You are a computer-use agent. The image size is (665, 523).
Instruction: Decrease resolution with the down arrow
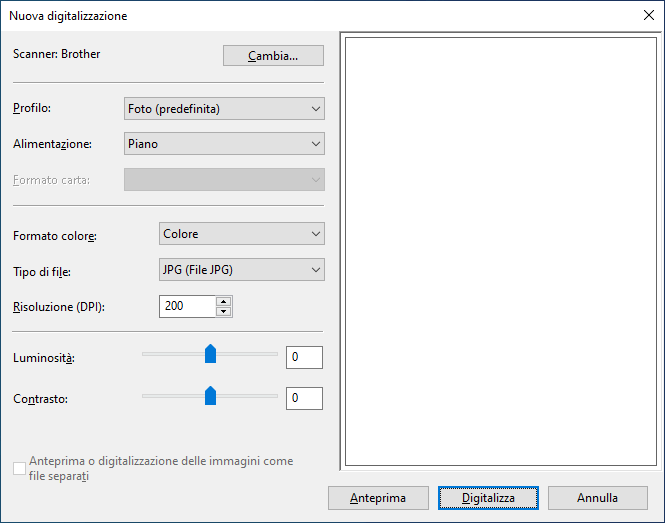224,311
